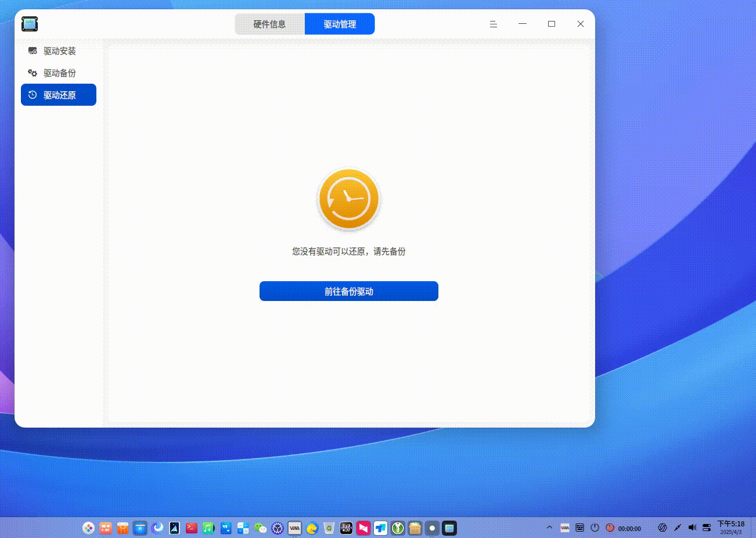
Task: Open the launcher icon in the dock
Action: (88, 528)
